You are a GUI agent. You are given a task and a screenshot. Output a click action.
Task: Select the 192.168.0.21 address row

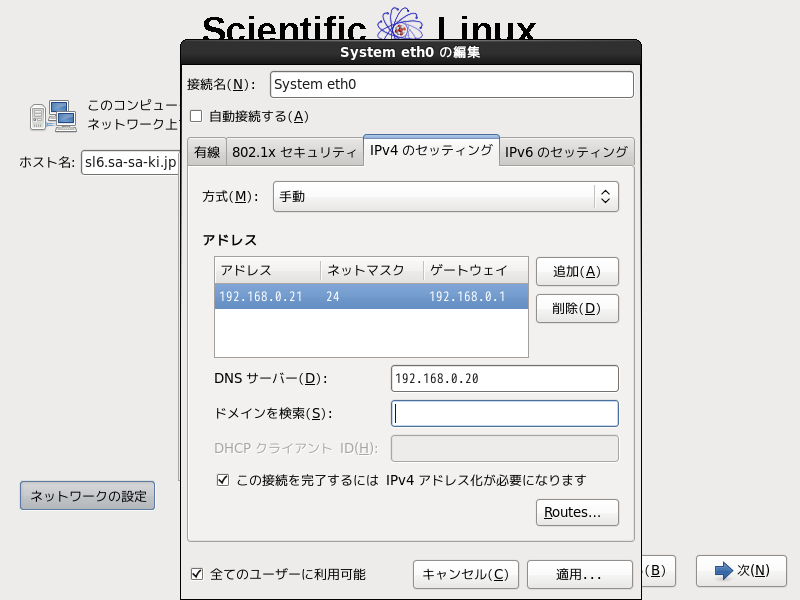pos(370,297)
